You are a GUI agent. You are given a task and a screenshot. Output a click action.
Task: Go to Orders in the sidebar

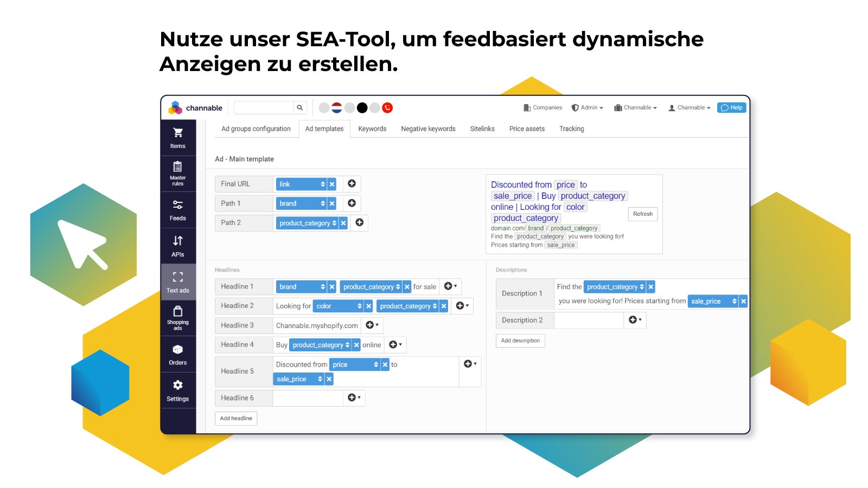(178, 354)
